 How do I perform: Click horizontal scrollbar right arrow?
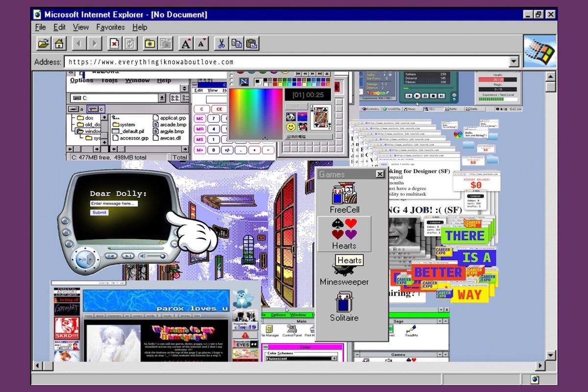[x=540, y=366]
